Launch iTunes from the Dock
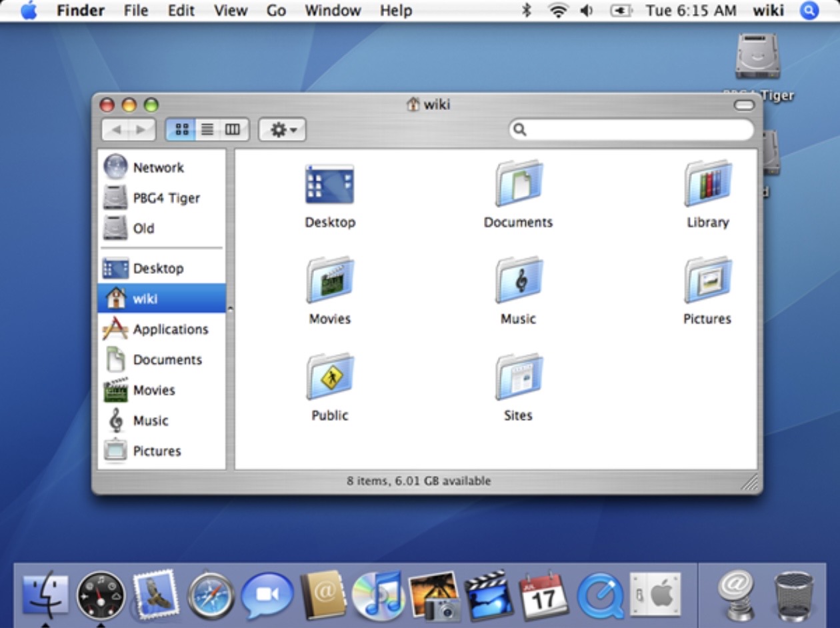840x628 pixels. click(377, 595)
